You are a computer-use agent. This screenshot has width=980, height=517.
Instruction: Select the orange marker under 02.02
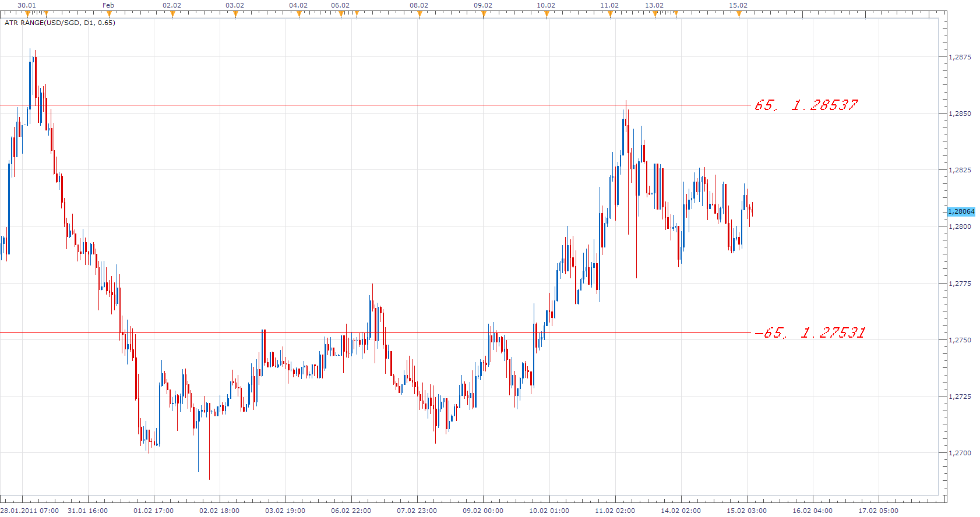tap(172, 14)
